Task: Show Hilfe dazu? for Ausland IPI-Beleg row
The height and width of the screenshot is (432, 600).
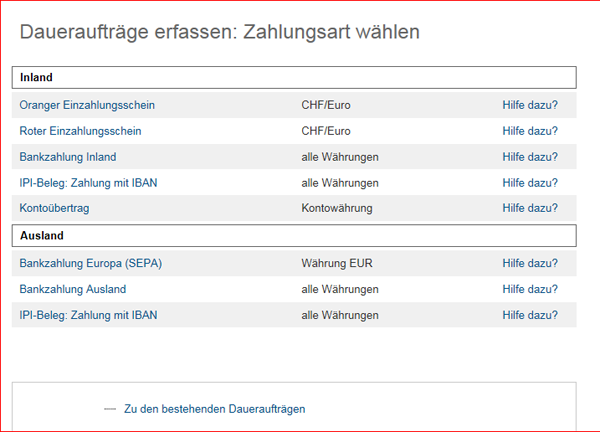Action: click(530, 315)
